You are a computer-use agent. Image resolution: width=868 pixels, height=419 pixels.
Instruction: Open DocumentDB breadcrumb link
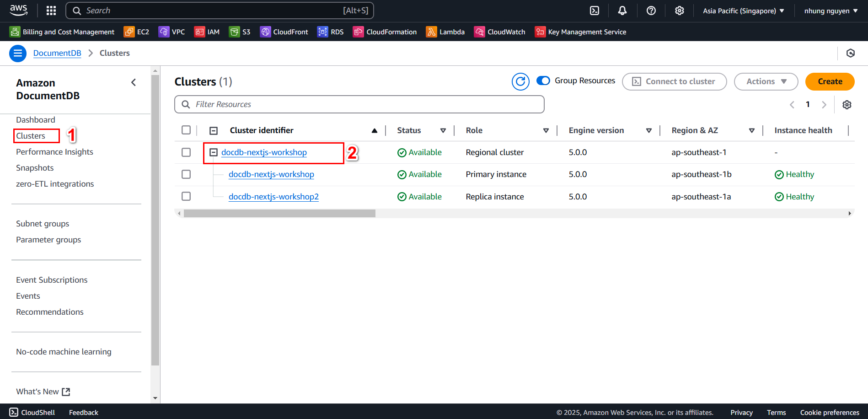[x=57, y=53]
